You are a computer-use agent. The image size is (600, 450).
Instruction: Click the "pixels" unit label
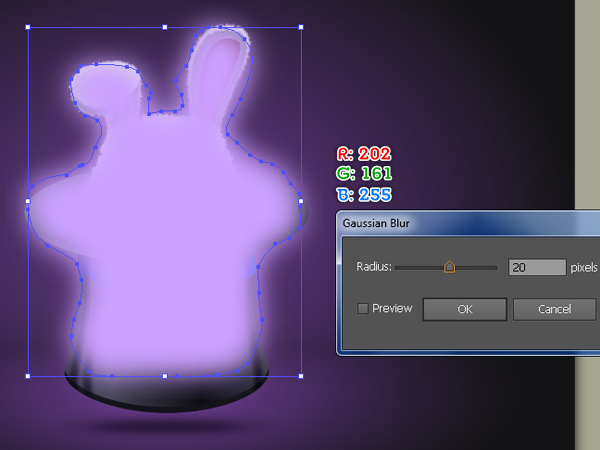click(584, 267)
